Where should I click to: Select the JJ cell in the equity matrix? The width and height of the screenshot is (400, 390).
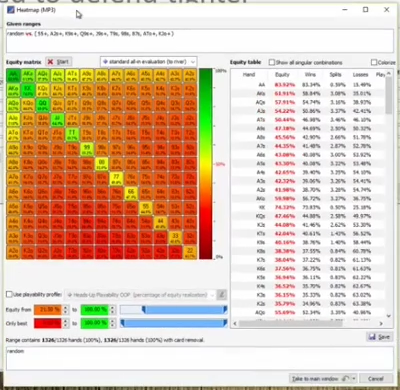click(57, 120)
